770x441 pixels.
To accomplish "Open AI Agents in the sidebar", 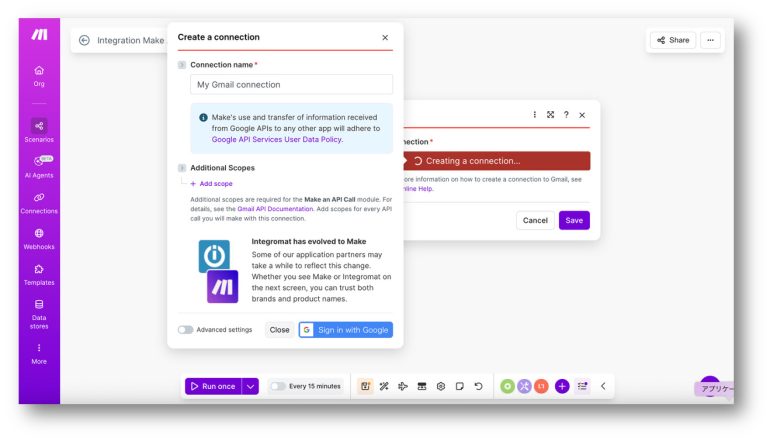I will (39, 166).
